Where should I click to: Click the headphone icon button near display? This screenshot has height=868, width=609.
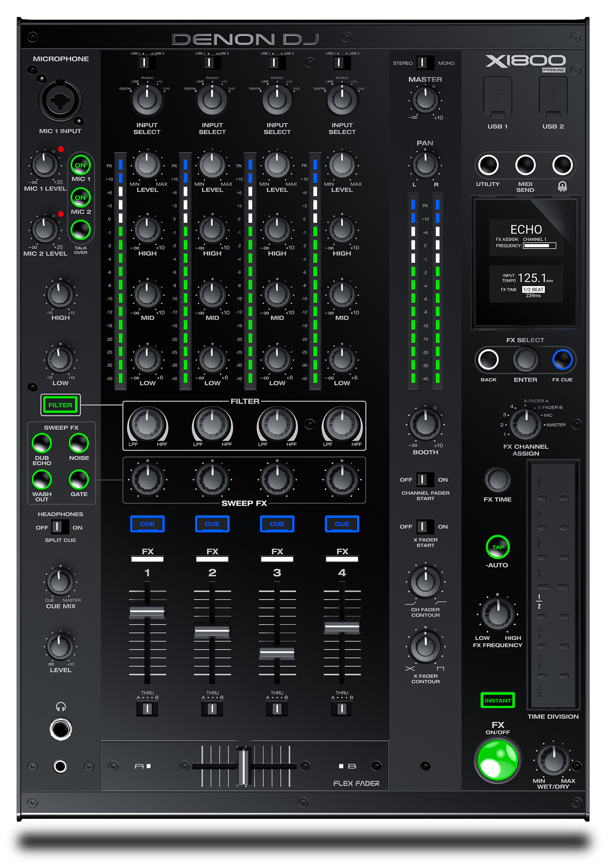[x=562, y=165]
